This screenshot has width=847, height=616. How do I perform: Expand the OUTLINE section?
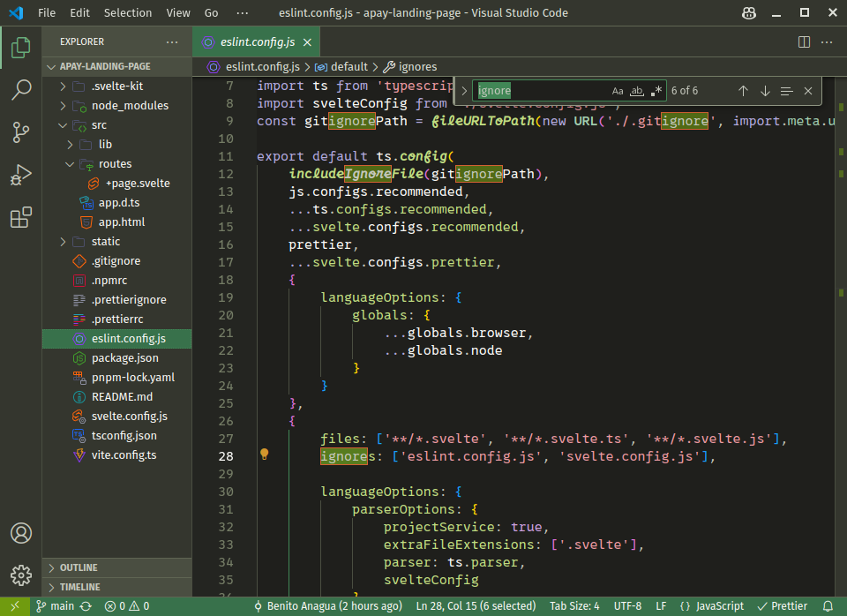click(x=116, y=567)
